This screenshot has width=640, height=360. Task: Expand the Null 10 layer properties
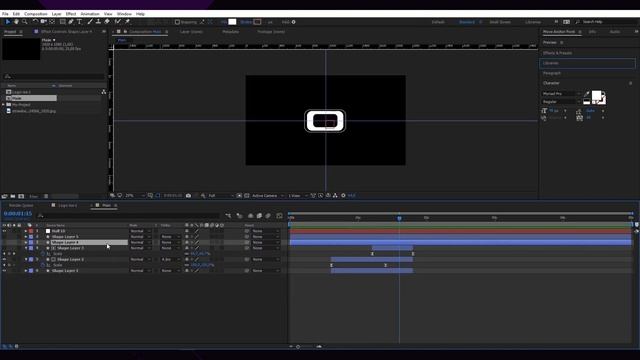[26, 231]
